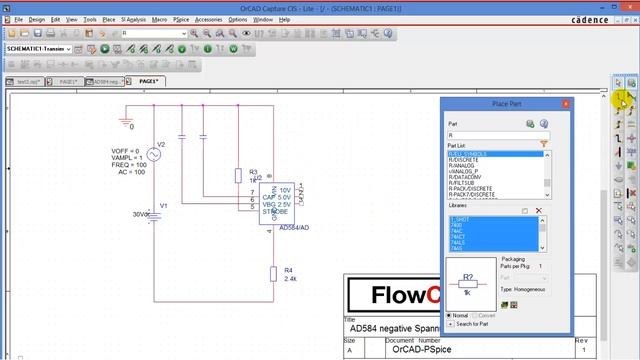The width and height of the screenshot is (640, 360).
Task: Click the R? resistor preview thumbnail
Action: (x=471, y=284)
